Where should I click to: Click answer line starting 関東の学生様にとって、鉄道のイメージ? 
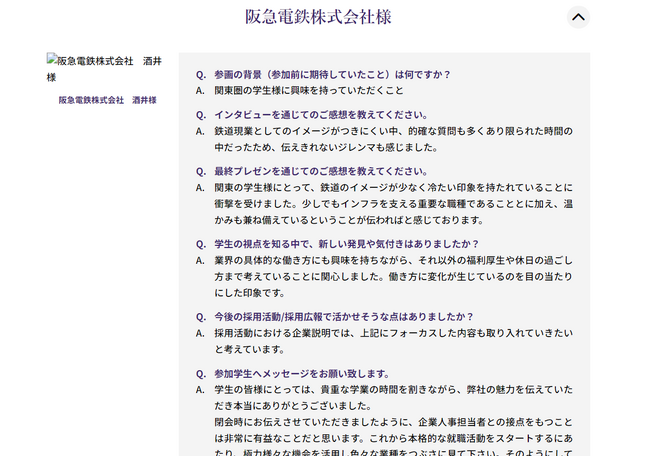393,188
